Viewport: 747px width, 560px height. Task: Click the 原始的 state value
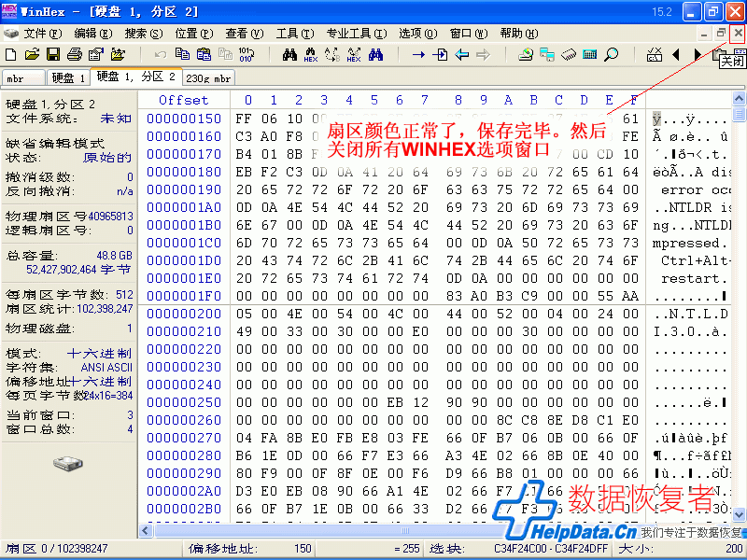pos(107,158)
